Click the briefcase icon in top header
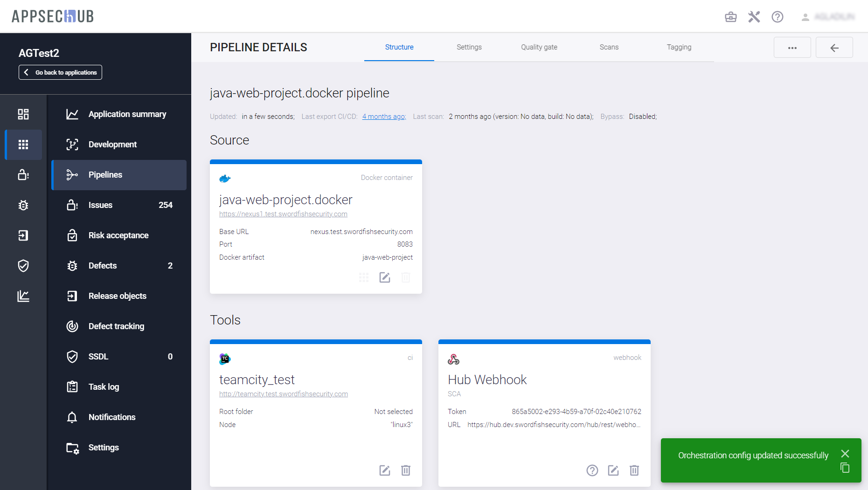The width and height of the screenshot is (868, 490). coord(730,17)
